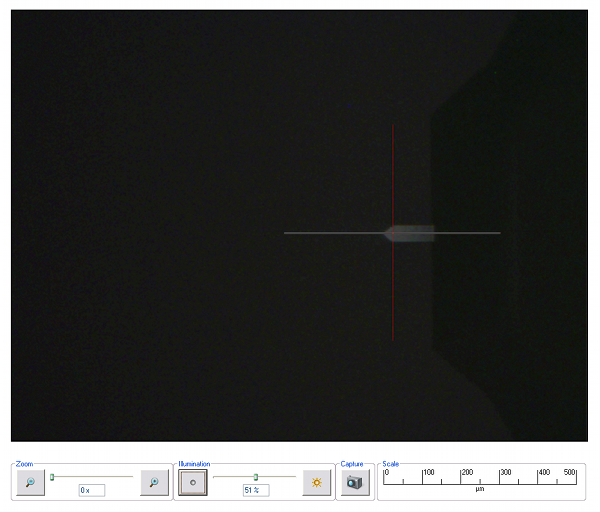Screen dimensions: 600x512
Task: Grab the Zoom slider handle
Action: tap(52, 477)
